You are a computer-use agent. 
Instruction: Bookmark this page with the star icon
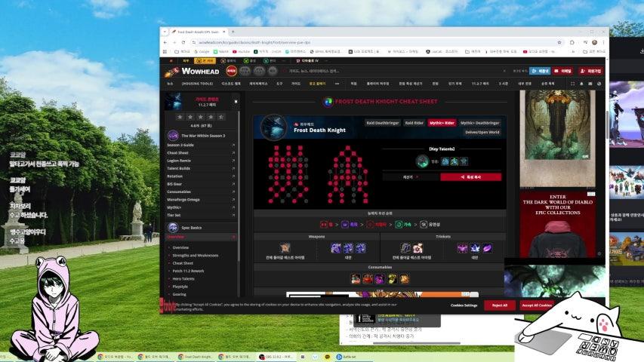coord(559,42)
